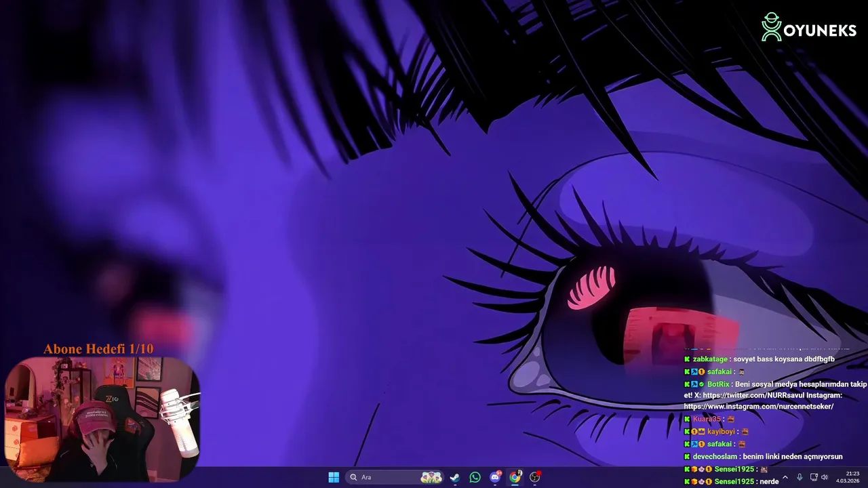Screen dimensions: 868x488
Task: Open OBS Studio from the taskbar
Action: point(535,477)
